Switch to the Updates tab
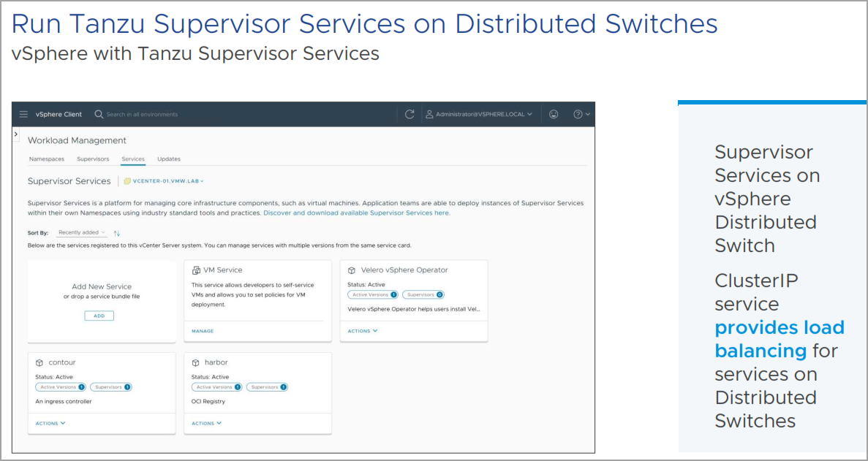Image resolution: width=868 pixels, height=461 pixels. click(x=169, y=159)
